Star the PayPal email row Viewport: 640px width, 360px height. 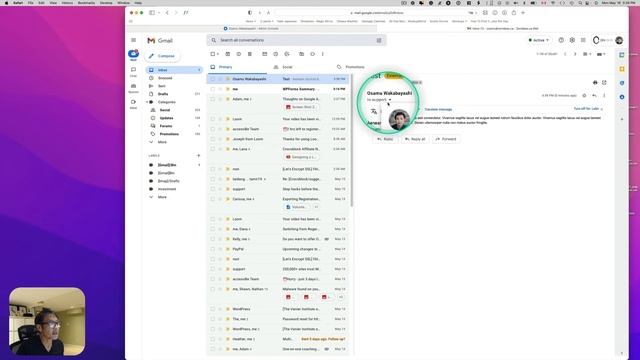[220, 249]
